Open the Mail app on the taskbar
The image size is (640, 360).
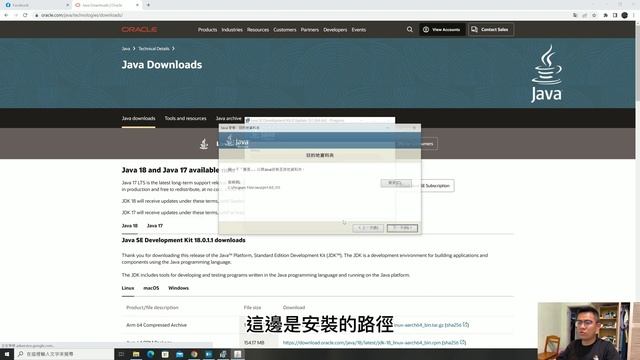click(x=180, y=354)
